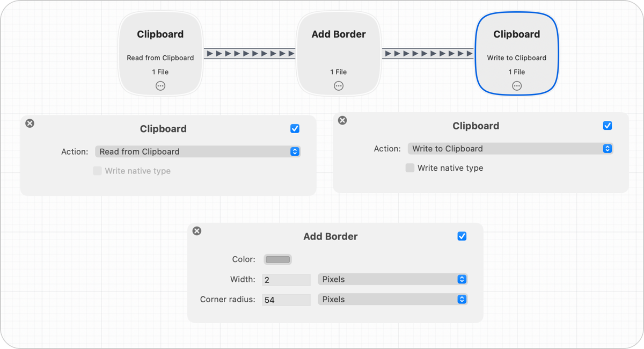
Task: Open the Write to Clipboard action dropdown
Action: pos(510,148)
